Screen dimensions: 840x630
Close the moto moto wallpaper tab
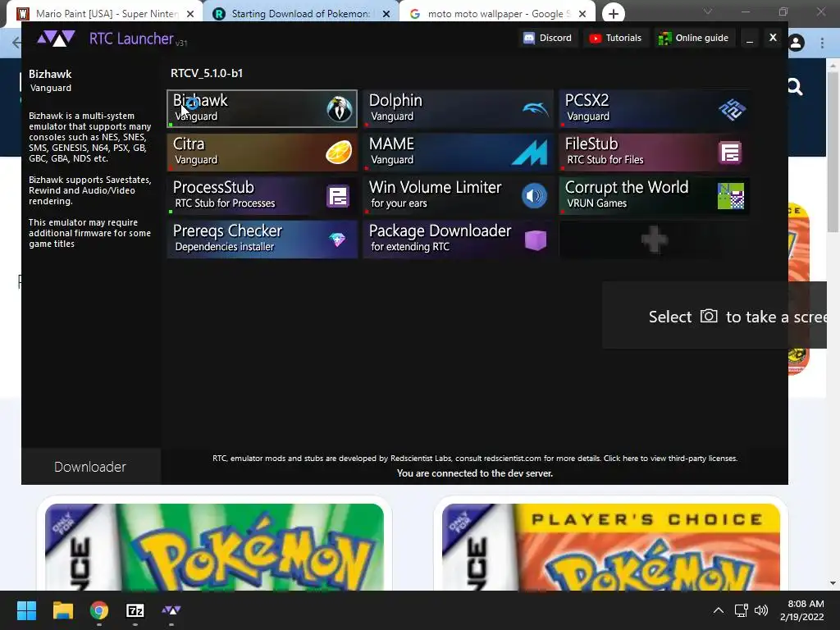583,14
